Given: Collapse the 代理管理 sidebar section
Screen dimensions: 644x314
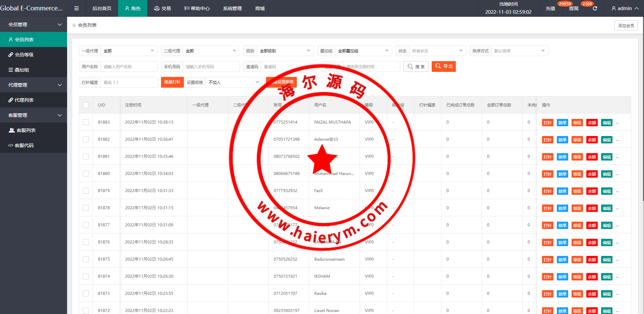Looking at the screenshot, I should click(x=34, y=85).
